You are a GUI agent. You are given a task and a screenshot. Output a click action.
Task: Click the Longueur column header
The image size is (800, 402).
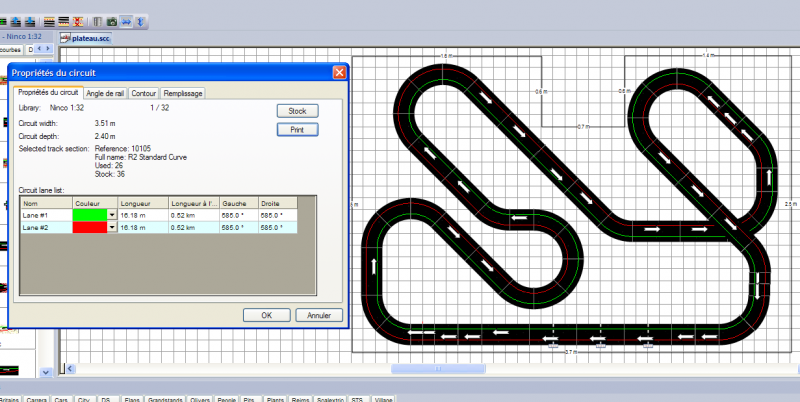coord(141,201)
